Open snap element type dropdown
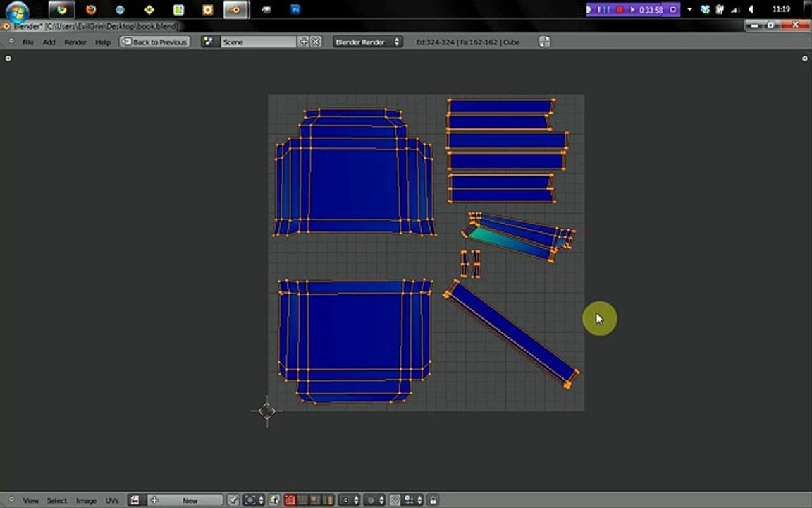Image resolution: width=812 pixels, height=508 pixels. coord(413,500)
